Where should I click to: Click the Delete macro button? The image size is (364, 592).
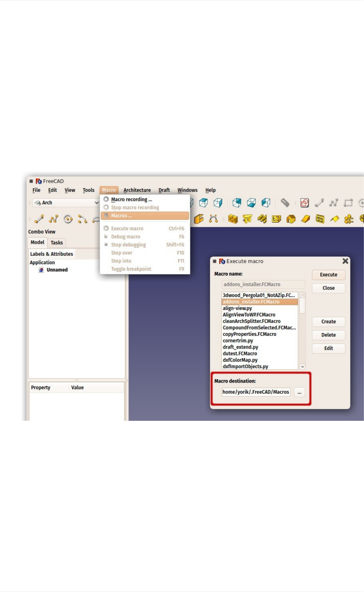point(328,335)
